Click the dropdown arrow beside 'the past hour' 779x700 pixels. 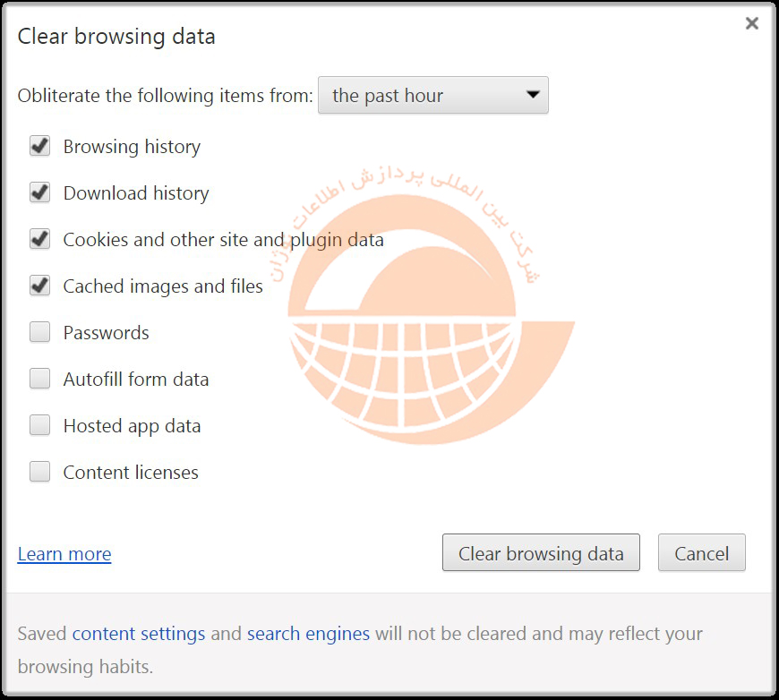pyautogui.click(x=533, y=95)
